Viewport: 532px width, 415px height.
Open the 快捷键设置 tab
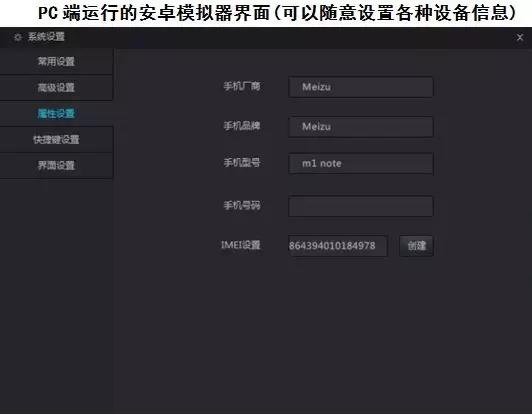pos(56,139)
